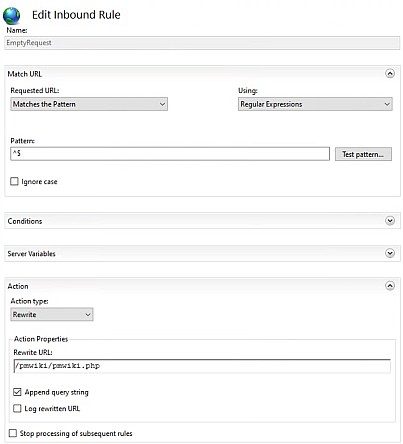
Task: Expand the Server Variables section
Action: click(x=390, y=253)
